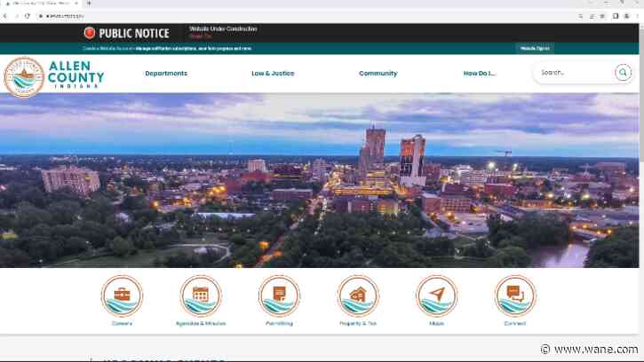Click the downtown skyline banner image
Viewport: 644px width, 362px height.
point(320,180)
